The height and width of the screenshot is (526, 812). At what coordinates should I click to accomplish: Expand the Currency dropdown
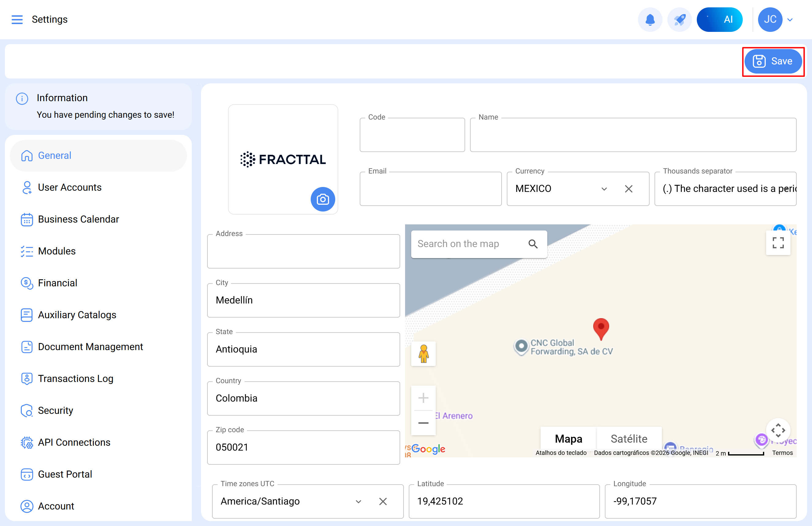coord(604,189)
